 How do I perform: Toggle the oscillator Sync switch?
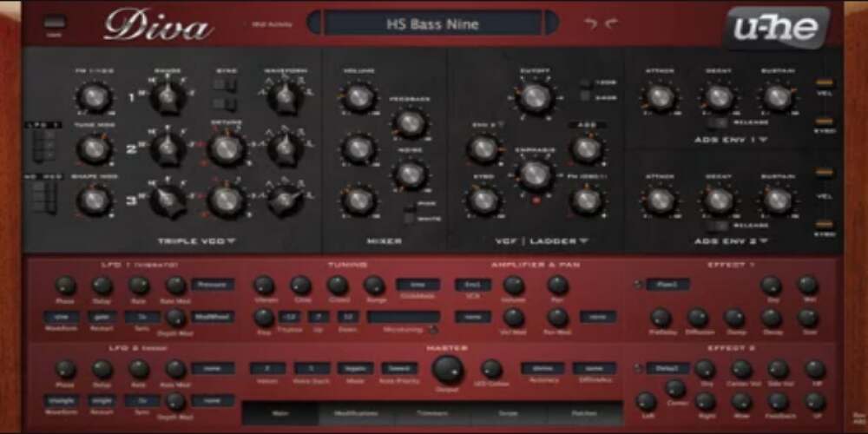click(225, 85)
